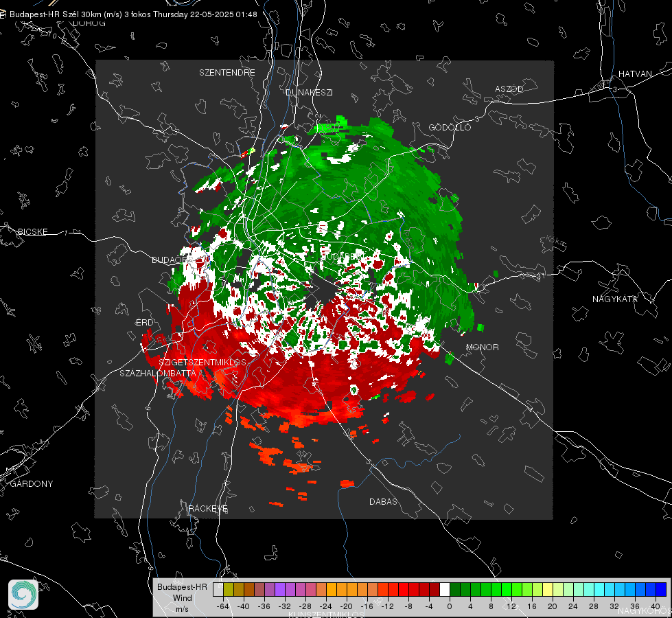Viewport: 672px width, 618px height.
Task: Click the HATVAN town label
Action: click(x=635, y=73)
